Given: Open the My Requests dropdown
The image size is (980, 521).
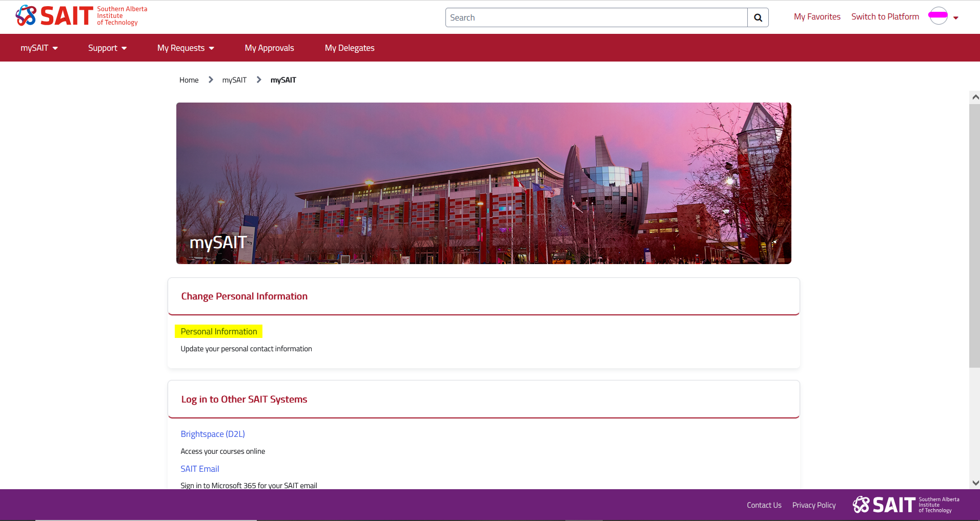Looking at the screenshot, I should pos(186,48).
